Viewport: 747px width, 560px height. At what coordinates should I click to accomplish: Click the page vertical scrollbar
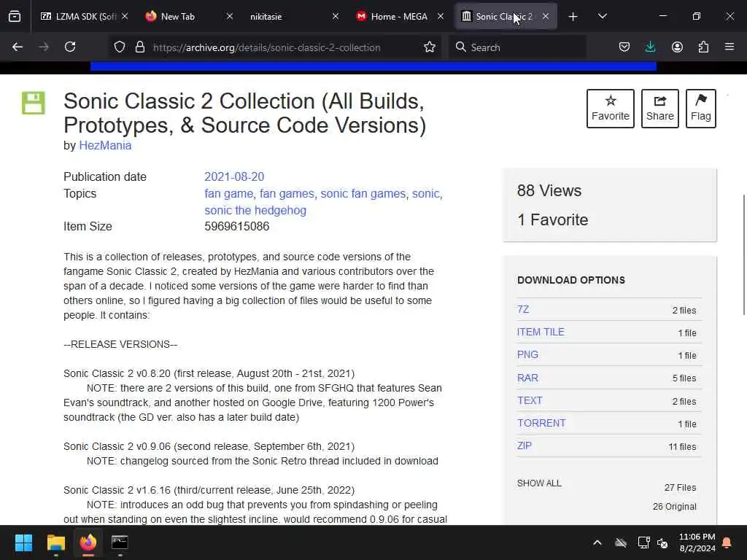pyautogui.click(x=743, y=254)
